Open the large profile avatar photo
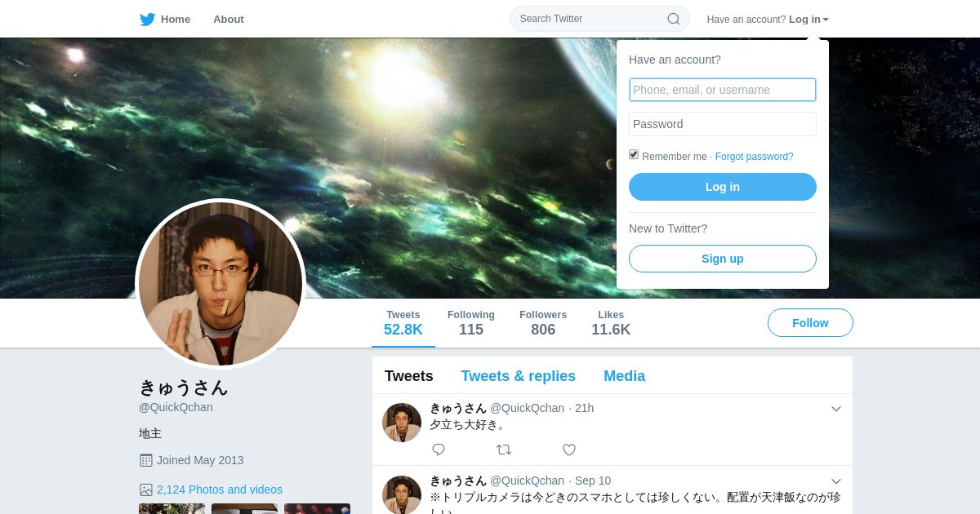This screenshot has width=980, height=514. 220,284
